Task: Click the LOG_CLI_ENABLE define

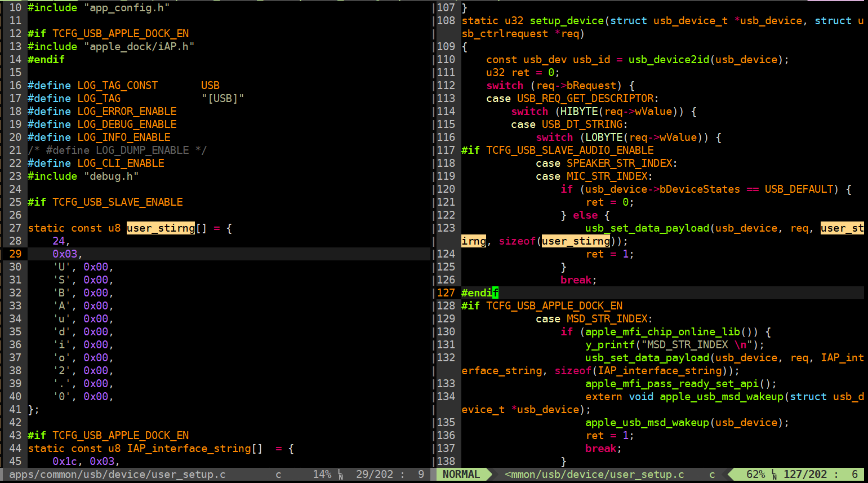Action: click(x=121, y=163)
